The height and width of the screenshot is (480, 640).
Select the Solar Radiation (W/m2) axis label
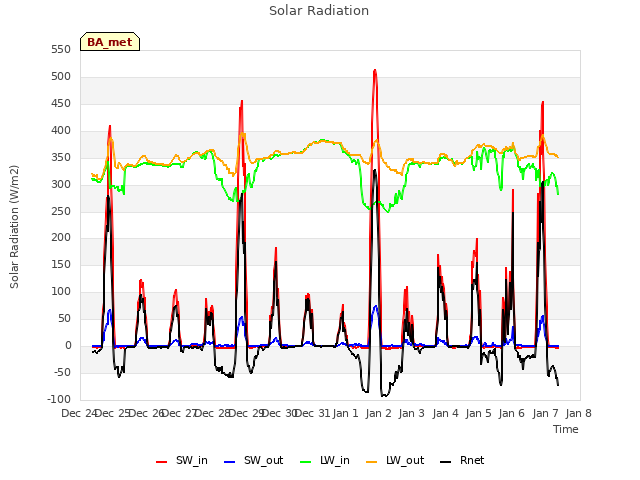pos(14,227)
